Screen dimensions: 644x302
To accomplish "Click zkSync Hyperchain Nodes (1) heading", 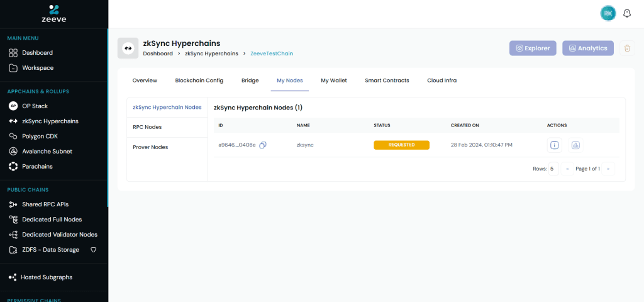I will 258,108.
